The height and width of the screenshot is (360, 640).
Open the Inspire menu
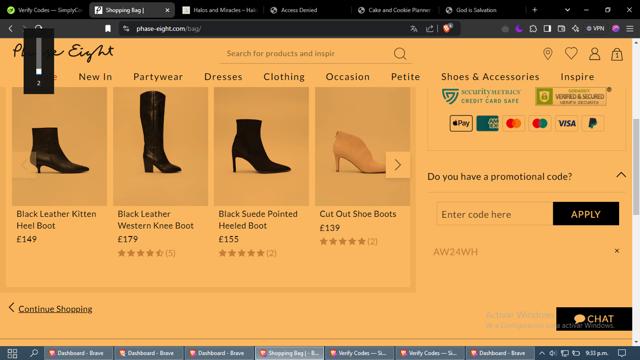(x=577, y=77)
